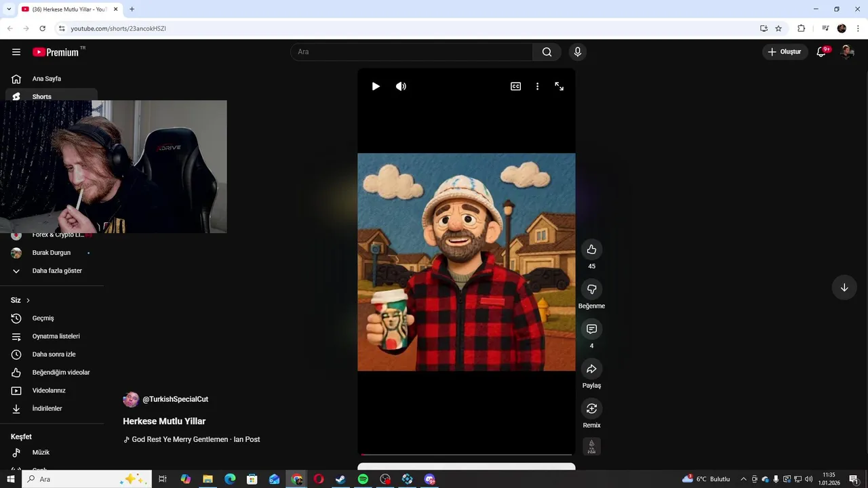
Task: Open Chrome profile avatar
Action: click(x=842, y=28)
